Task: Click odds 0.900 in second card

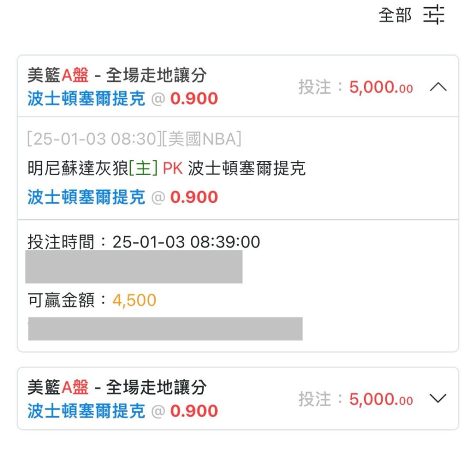Action: click(194, 411)
